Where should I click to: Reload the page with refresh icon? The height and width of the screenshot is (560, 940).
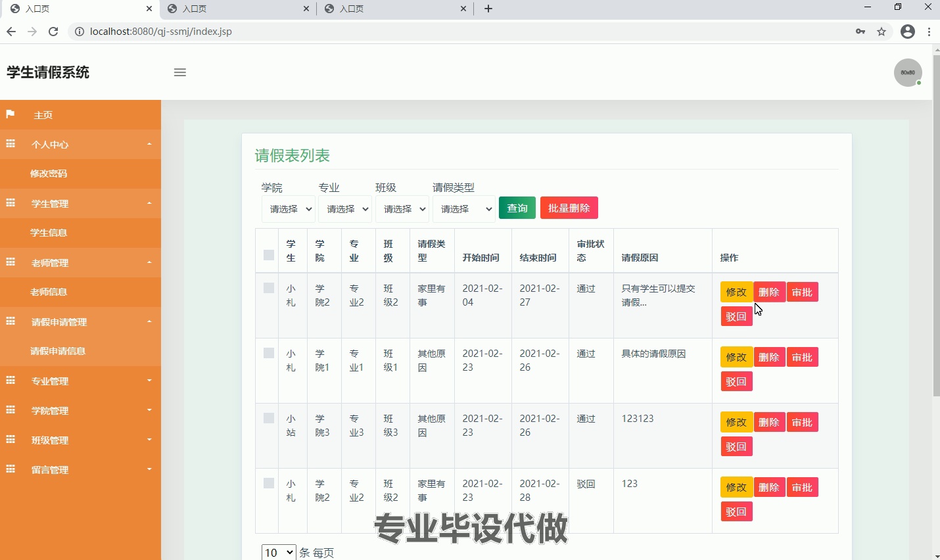click(54, 32)
